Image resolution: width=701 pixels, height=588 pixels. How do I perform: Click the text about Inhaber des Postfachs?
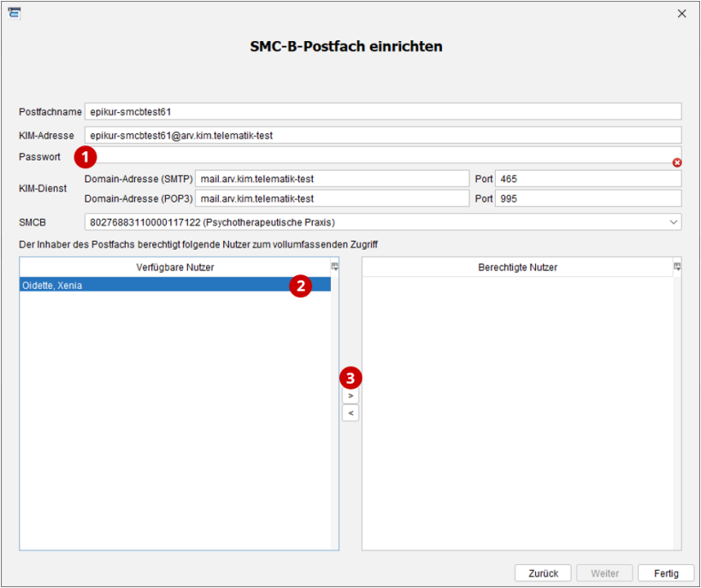click(x=198, y=244)
